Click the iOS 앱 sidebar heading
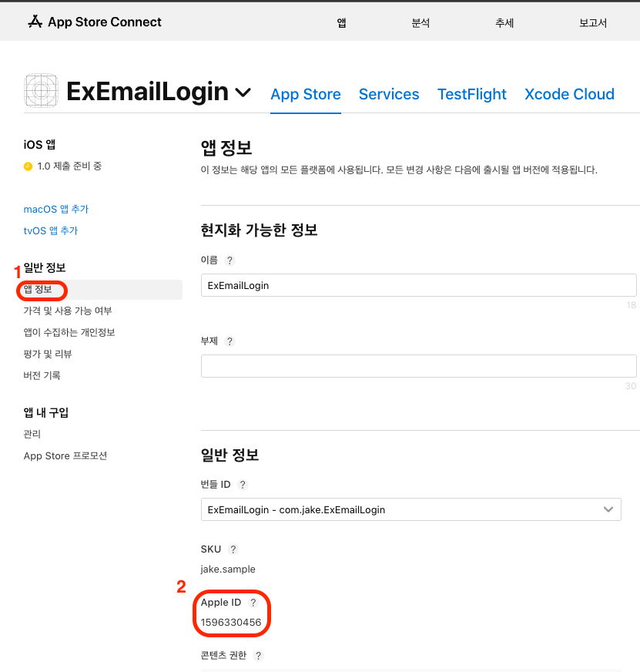This screenshot has height=672, width=640. tap(39, 144)
